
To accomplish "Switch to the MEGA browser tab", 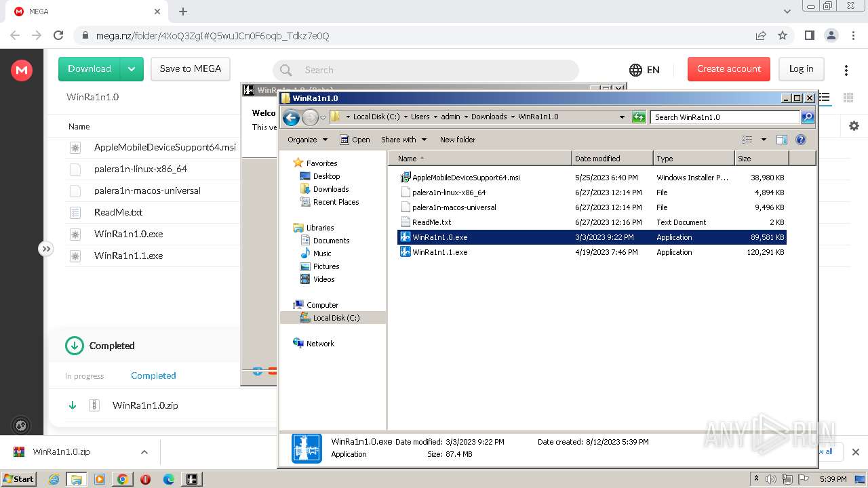I will pyautogui.click(x=88, y=12).
